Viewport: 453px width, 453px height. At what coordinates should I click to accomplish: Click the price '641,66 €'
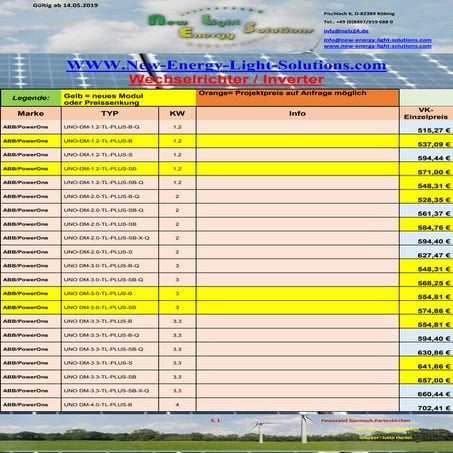(x=434, y=366)
